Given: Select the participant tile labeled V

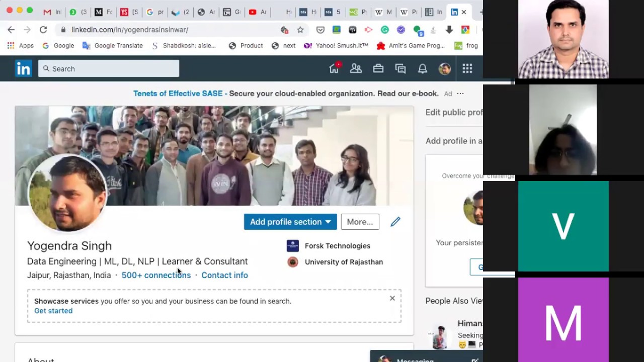Looking at the screenshot, I should (563, 226).
